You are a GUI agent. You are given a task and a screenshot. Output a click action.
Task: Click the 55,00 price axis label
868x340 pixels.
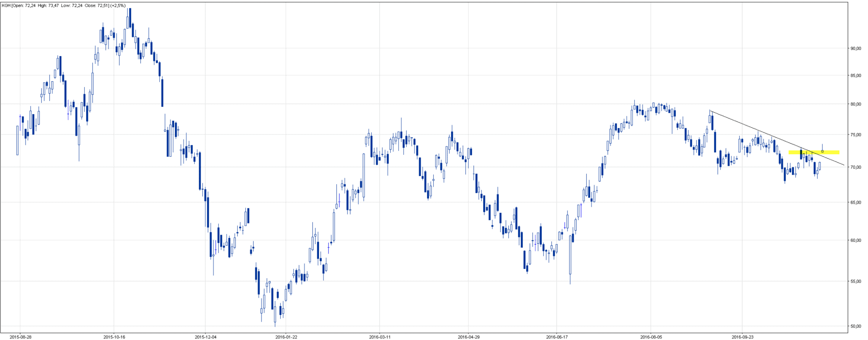855,281
